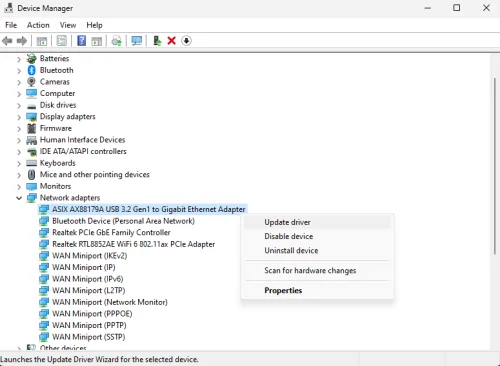Click the down-arrow Disable device toolbar icon
Viewport: 500px width, 366px height.
click(186, 41)
